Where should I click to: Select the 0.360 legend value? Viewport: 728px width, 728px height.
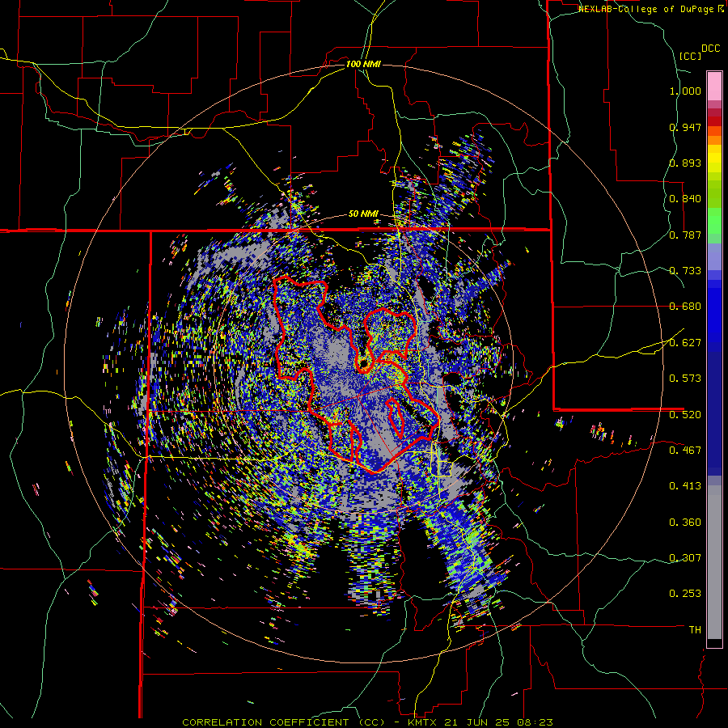(x=685, y=523)
